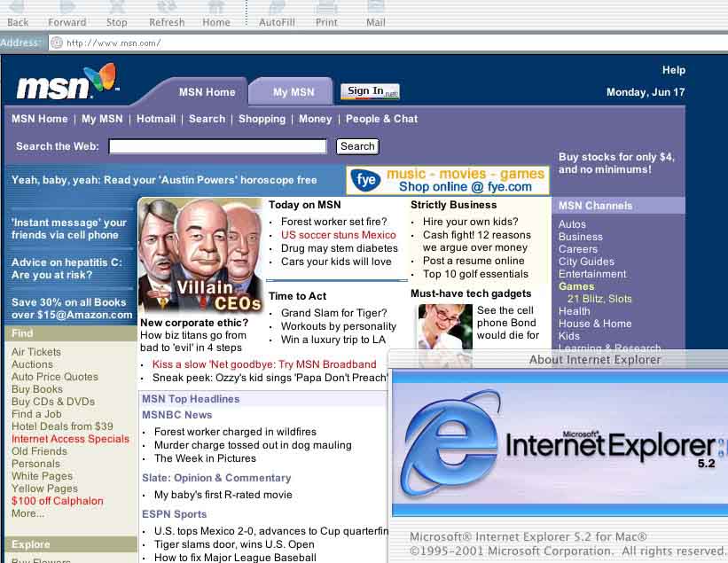Open Air Tickets in Find list
The width and height of the screenshot is (728, 563).
point(36,352)
